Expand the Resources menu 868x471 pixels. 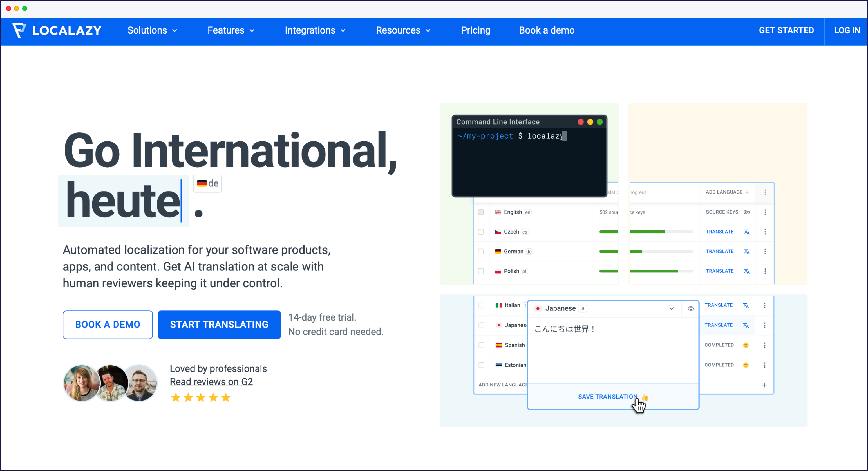click(403, 30)
